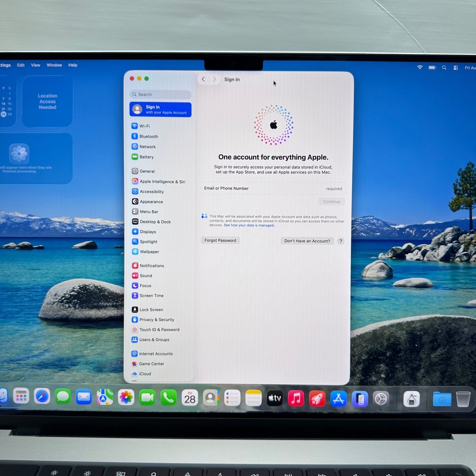Open Music from the Dock
This screenshot has height=476, width=476.
pos(296,399)
